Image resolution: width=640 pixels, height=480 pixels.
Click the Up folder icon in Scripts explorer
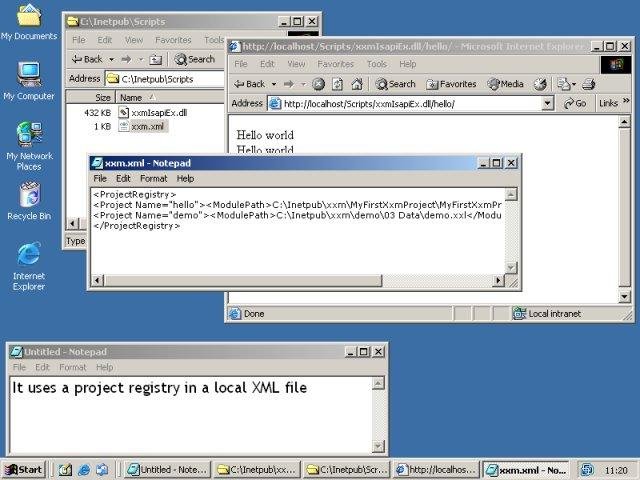coord(156,60)
